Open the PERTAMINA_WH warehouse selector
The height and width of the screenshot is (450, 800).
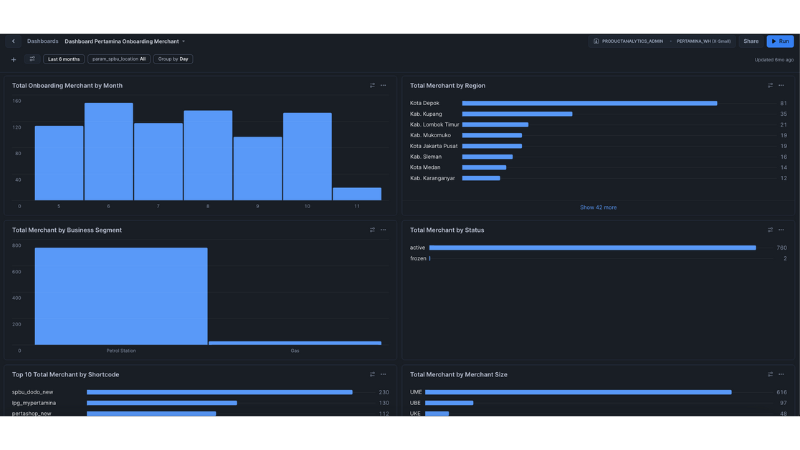[x=704, y=41]
